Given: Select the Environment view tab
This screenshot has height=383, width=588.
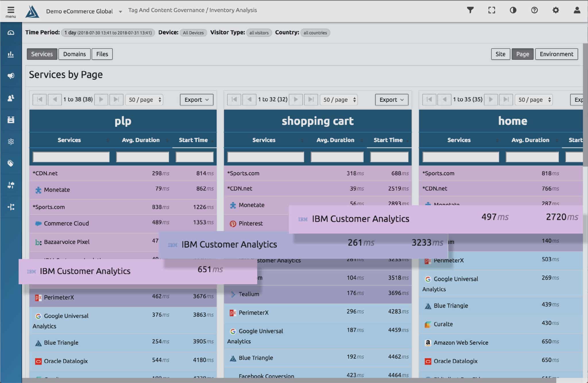Looking at the screenshot, I should 556,54.
